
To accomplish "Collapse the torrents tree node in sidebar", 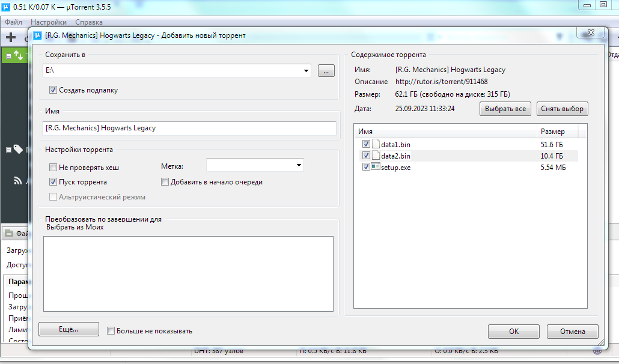I will (8, 56).
